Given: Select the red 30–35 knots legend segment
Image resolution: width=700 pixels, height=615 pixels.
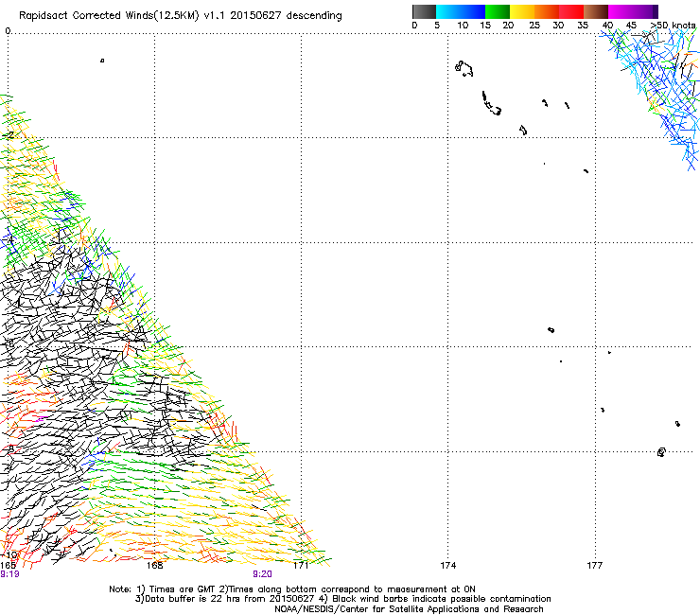Looking at the screenshot, I should coord(571,11).
